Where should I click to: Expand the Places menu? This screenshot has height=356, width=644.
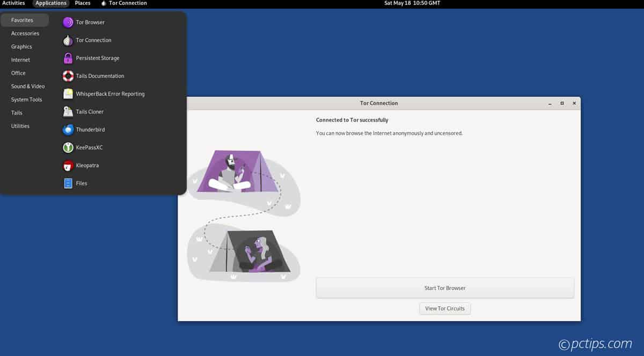point(83,3)
